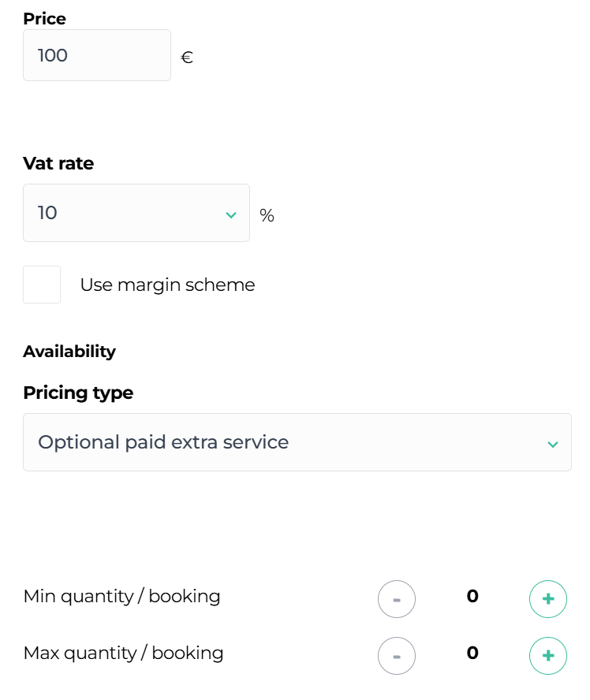Increase max quantity per booking
Screen dimensions: 590x700
547,656
